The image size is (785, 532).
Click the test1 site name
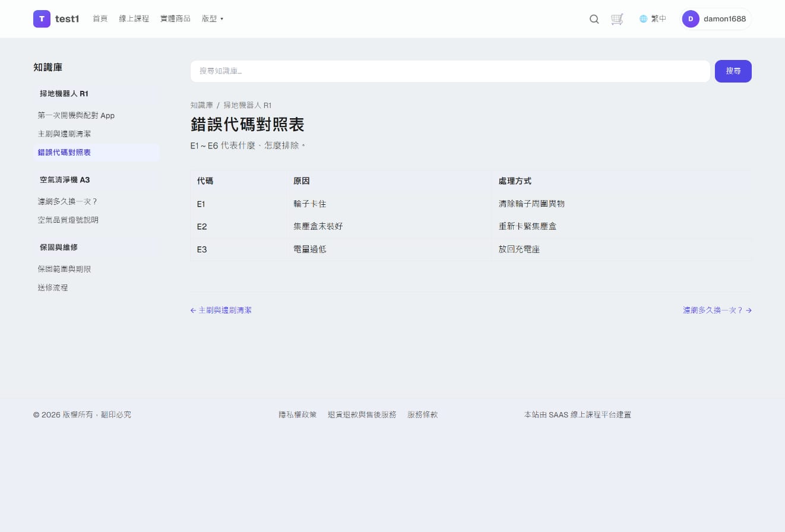67,19
